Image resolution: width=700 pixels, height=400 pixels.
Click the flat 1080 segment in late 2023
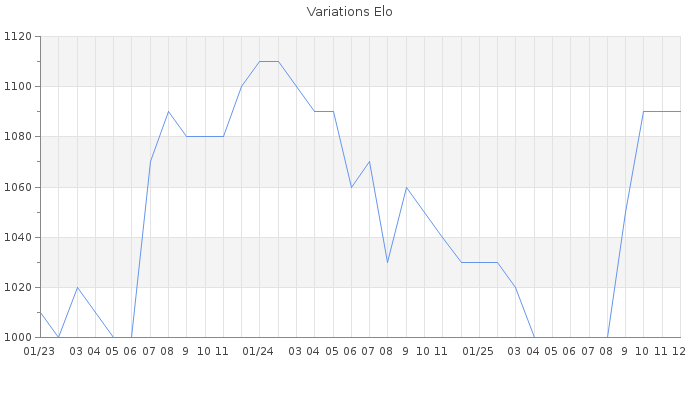[x=204, y=136]
